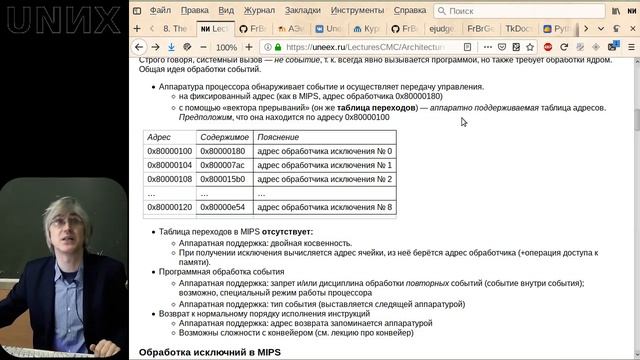Open the hamburger application menu
The width and height of the screenshot is (640, 360).
631,47
